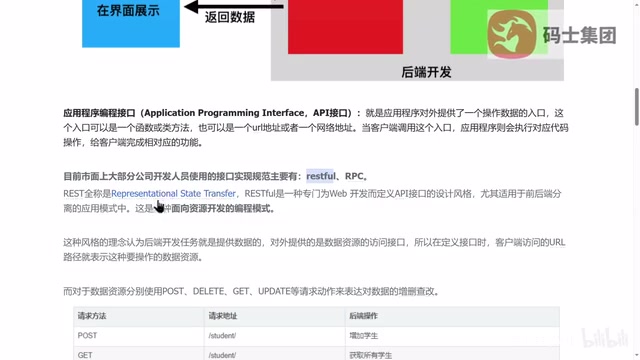
Task: Click the sentence 目前市面上大部分公司开发人员
Action: [216, 176]
